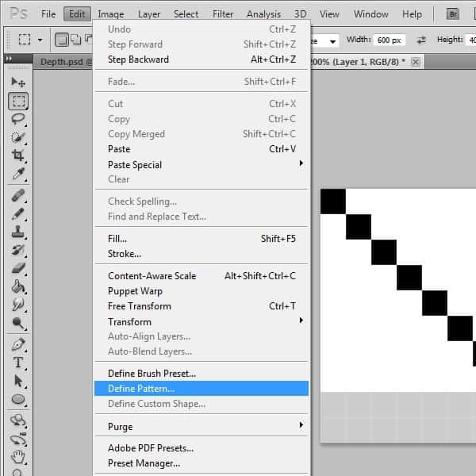The height and width of the screenshot is (476, 476).
Task: Open Preset Manager
Action: point(202,463)
